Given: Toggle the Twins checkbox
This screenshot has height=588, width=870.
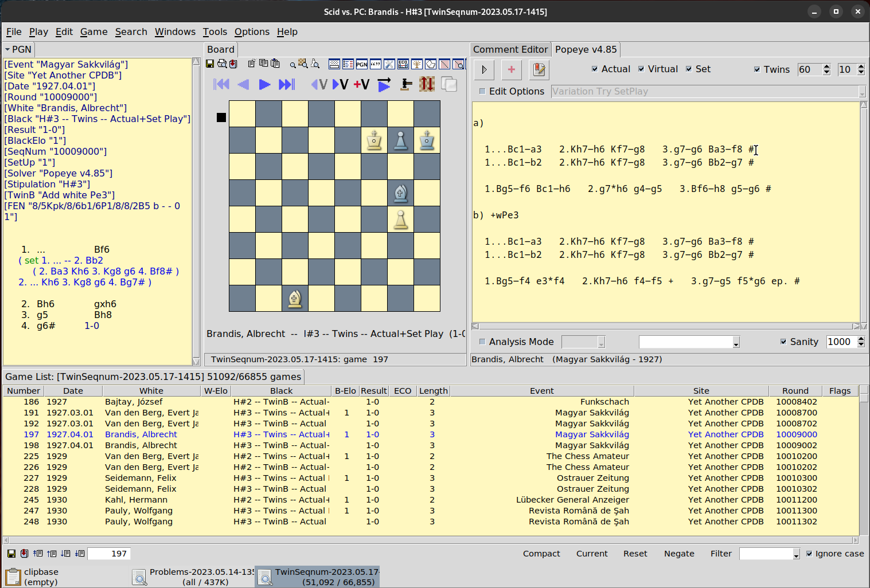Looking at the screenshot, I should click(x=757, y=69).
